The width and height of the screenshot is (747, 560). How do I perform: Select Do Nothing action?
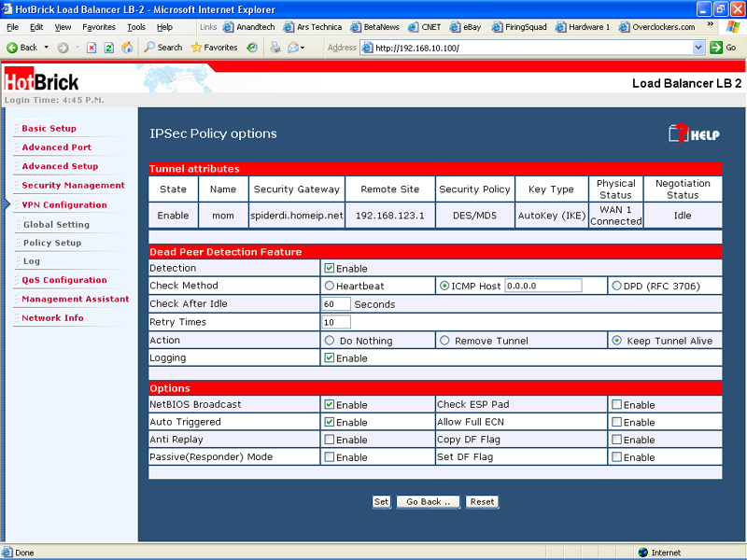[x=330, y=341]
